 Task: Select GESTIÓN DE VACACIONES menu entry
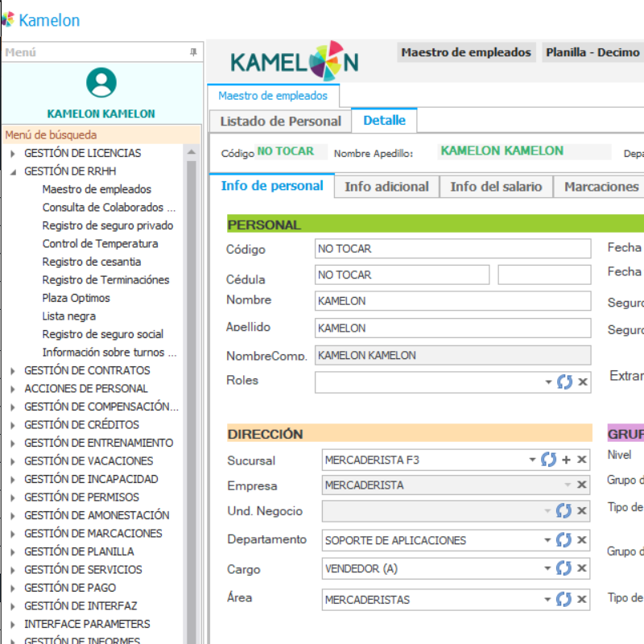point(89,461)
